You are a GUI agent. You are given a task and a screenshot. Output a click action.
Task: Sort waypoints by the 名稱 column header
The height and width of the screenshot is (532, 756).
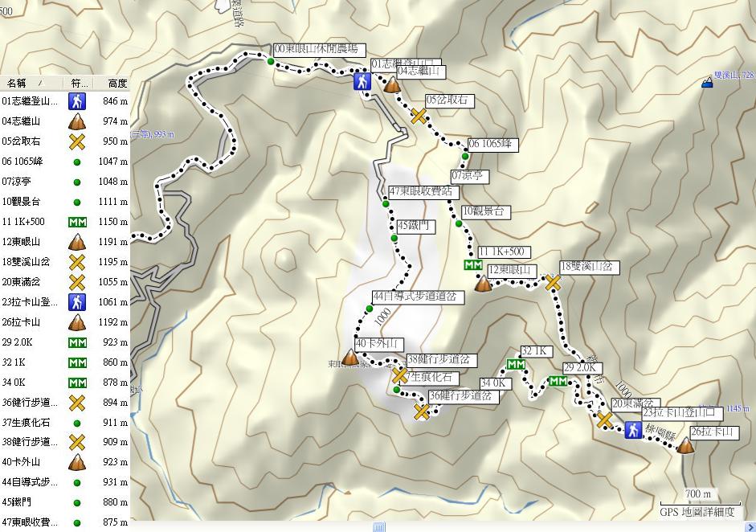point(32,83)
